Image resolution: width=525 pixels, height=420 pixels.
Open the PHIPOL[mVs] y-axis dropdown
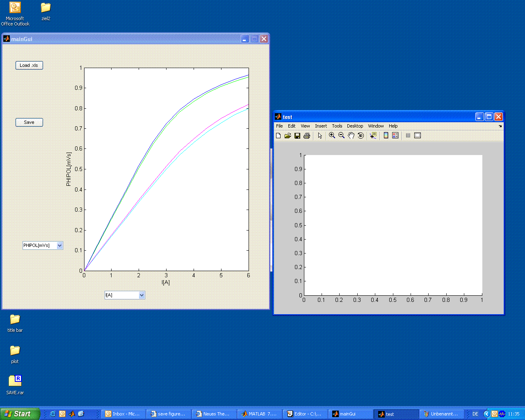click(59, 246)
